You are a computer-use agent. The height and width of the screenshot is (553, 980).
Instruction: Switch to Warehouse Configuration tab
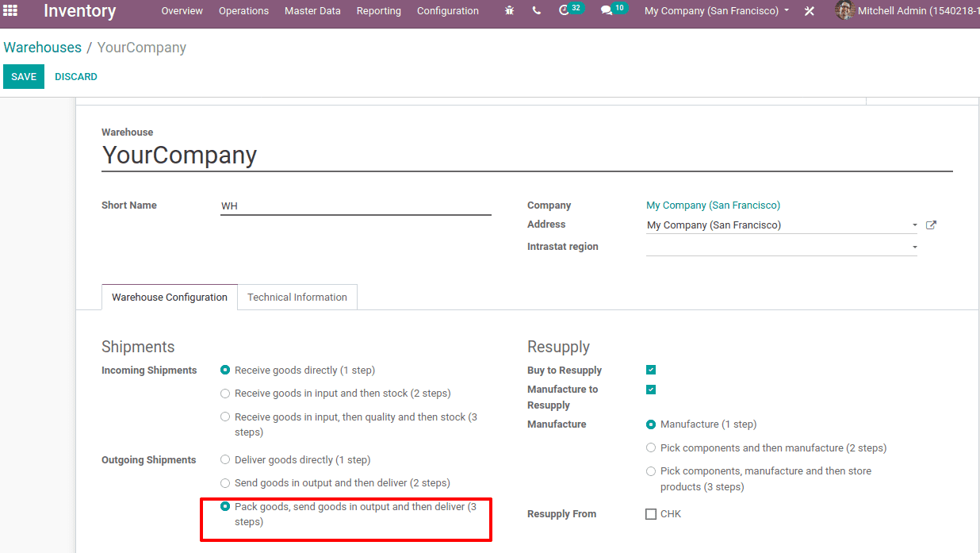click(x=170, y=297)
